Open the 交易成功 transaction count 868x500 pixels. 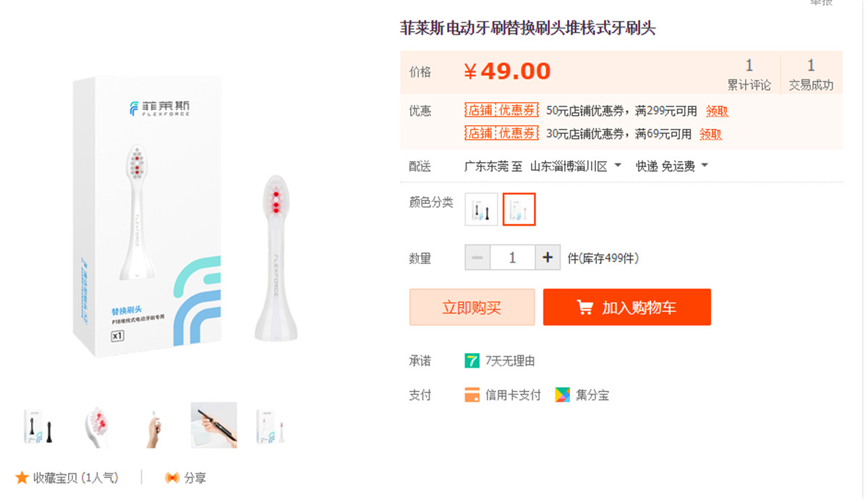tap(811, 76)
